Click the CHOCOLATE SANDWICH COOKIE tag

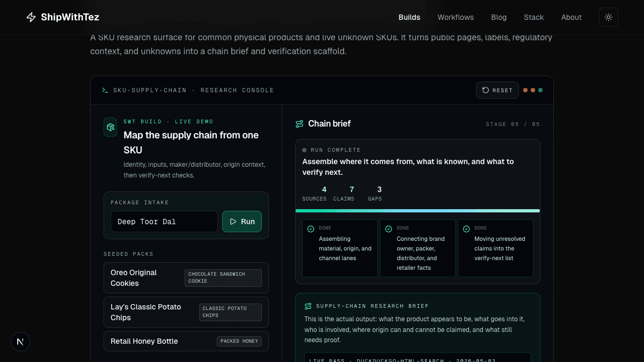(223, 278)
